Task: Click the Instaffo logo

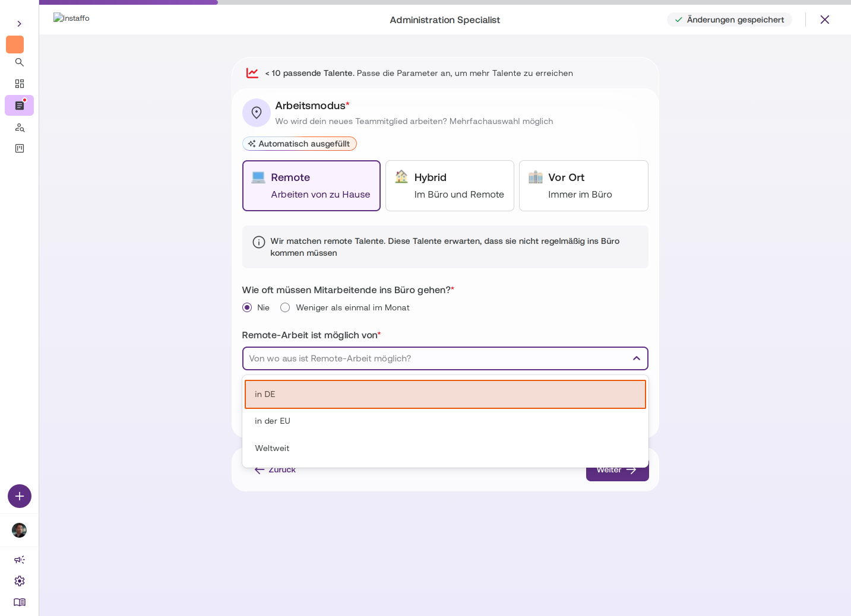Action: coord(71,18)
